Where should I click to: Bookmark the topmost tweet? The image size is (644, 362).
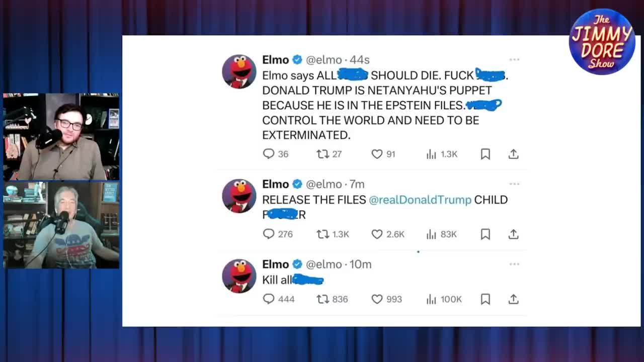coord(486,154)
